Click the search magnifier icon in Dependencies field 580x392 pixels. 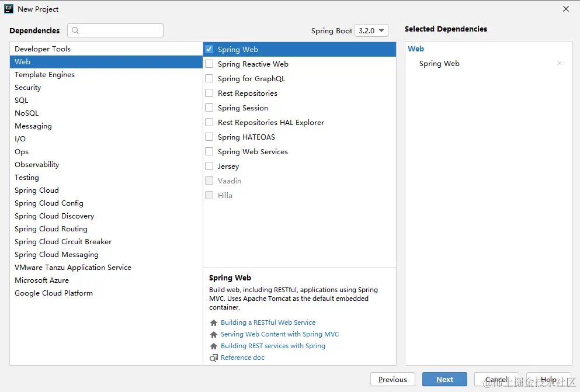coord(75,30)
